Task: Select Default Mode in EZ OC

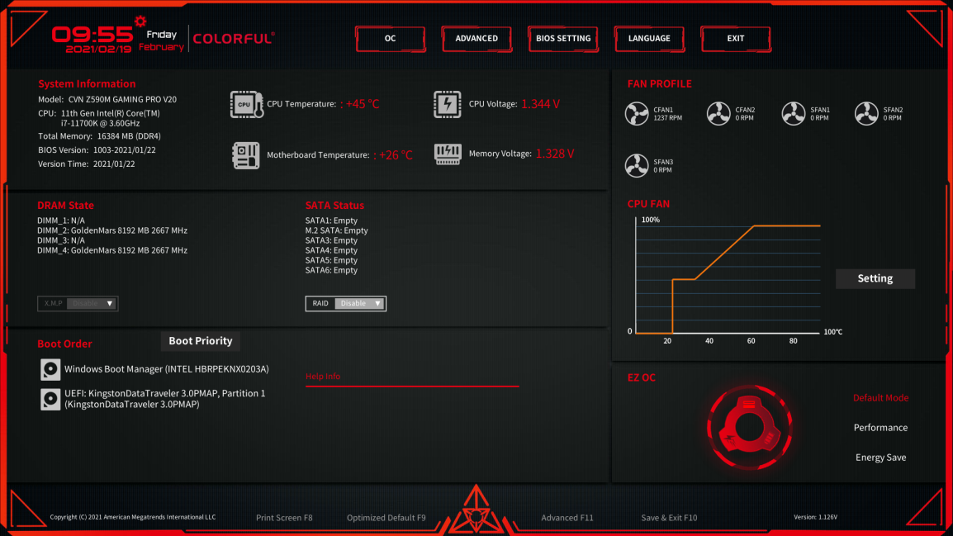Action: [880, 398]
